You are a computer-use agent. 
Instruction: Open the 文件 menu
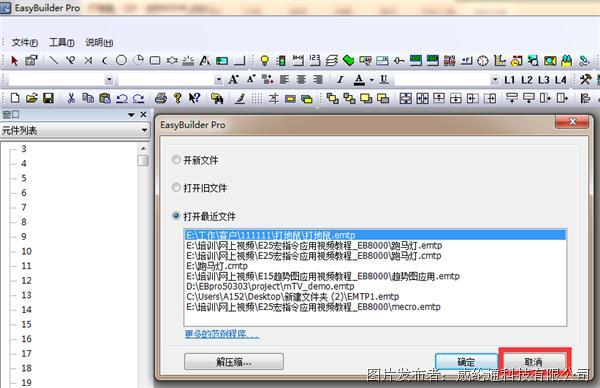(24, 42)
